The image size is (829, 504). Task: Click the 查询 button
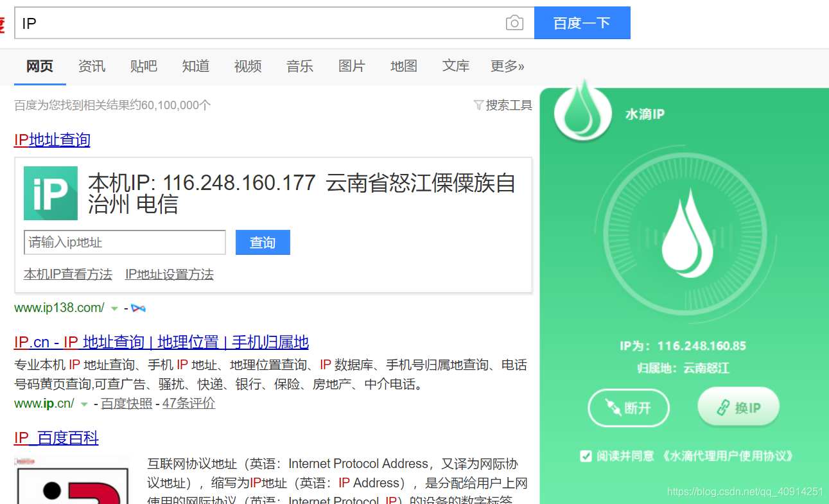[x=263, y=243]
